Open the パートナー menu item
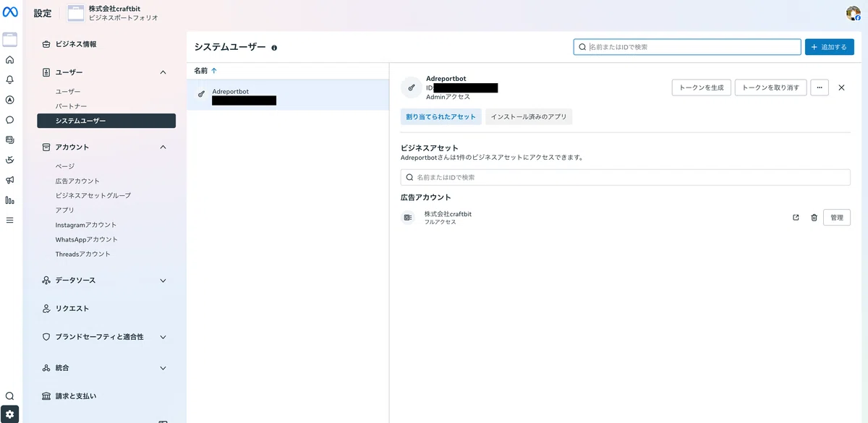This screenshot has width=868, height=423. 72,106
